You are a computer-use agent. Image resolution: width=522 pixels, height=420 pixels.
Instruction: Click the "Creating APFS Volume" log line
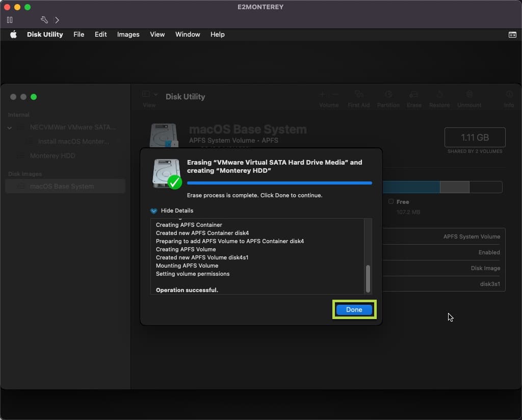coord(186,249)
